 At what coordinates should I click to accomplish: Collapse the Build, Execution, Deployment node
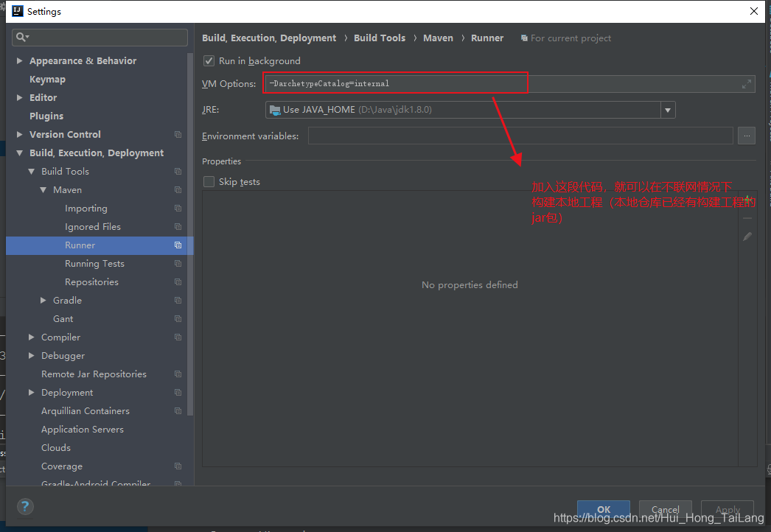[x=20, y=153]
